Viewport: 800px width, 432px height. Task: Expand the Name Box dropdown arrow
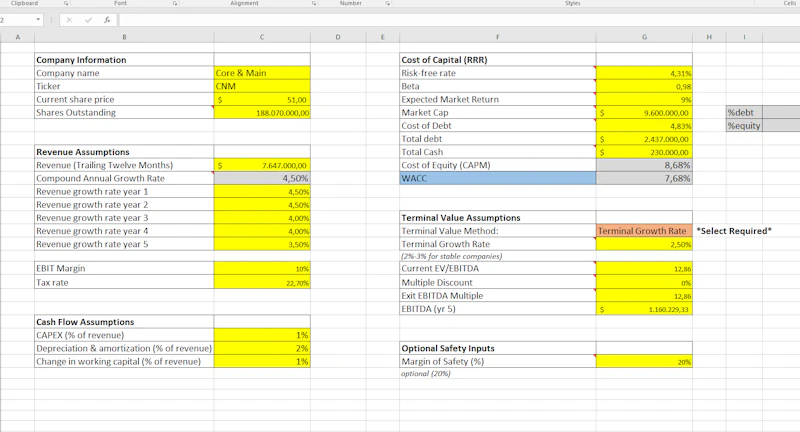[38, 20]
